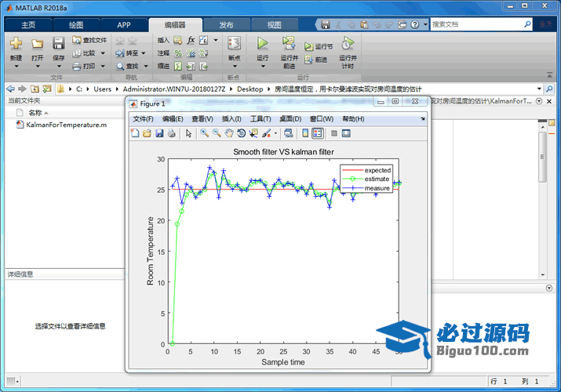Expand the address bar path dropdown arrow
The width and height of the screenshot is (561, 392).
tap(539, 89)
